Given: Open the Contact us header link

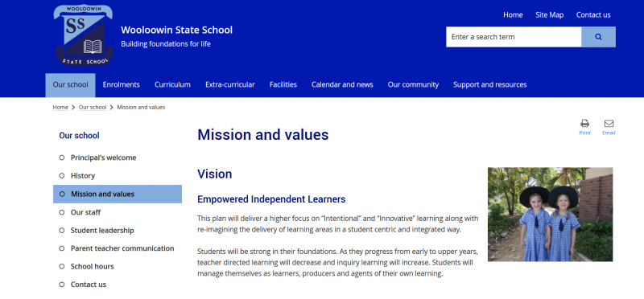Looking at the screenshot, I should (593, 15).
